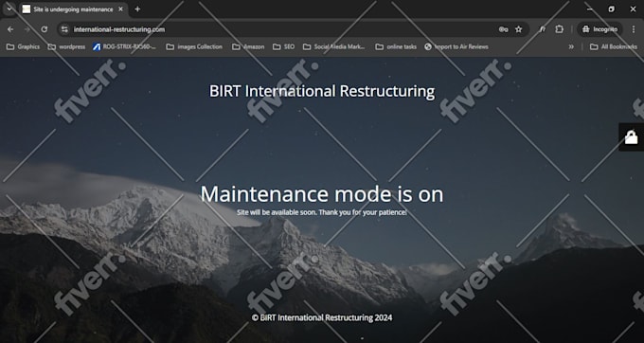The image size is (644, 343).
Task: Open the online tasks bookmark folder
Action: (x=396, y=46)
